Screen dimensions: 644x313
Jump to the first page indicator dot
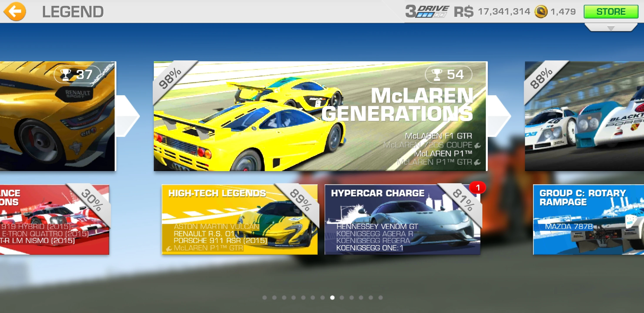pos(265,298)
